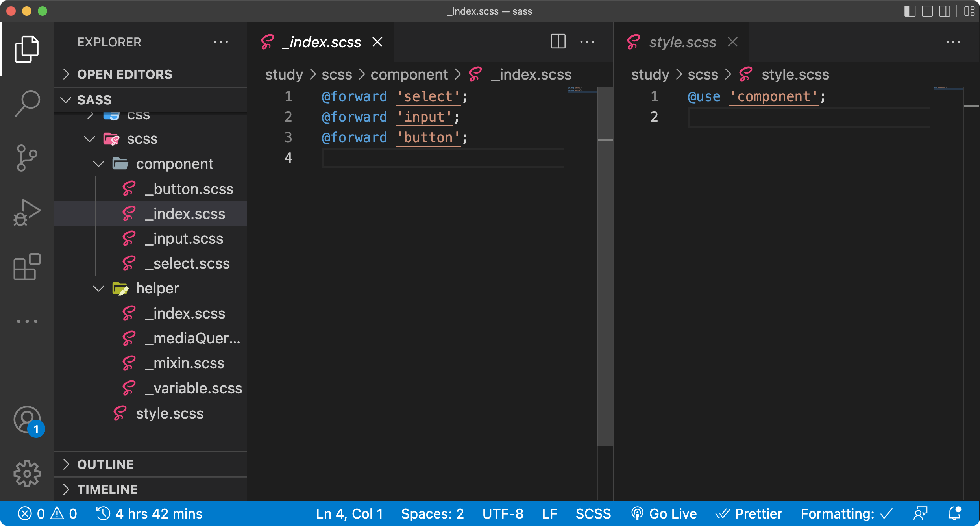Open the Manage gear settings
980x526 pixels.
27,474
